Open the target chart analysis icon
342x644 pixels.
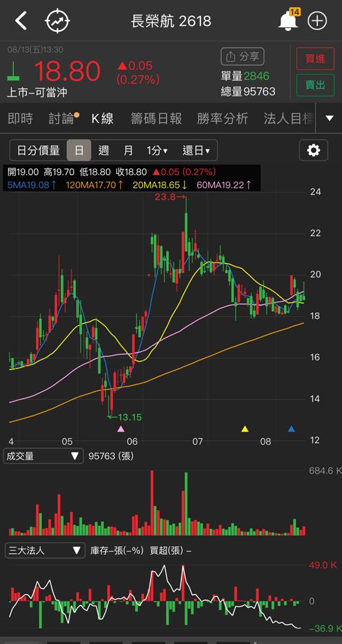coord(57,20)
